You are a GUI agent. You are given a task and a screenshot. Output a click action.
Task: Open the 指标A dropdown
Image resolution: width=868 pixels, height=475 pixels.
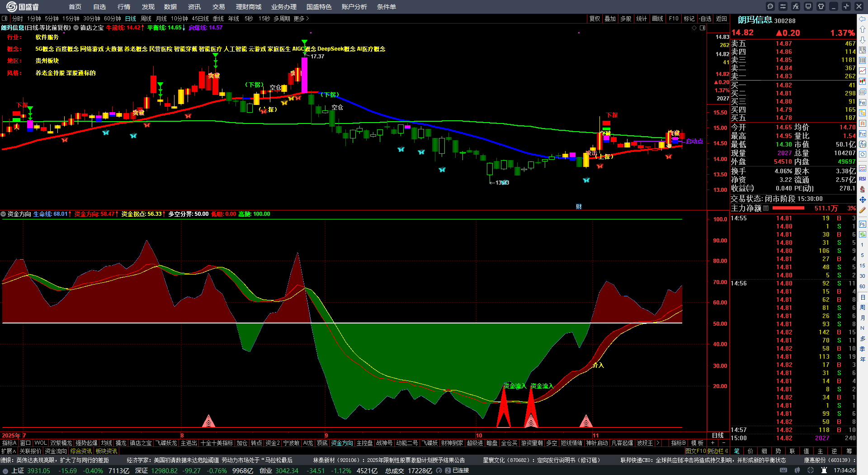9,443
